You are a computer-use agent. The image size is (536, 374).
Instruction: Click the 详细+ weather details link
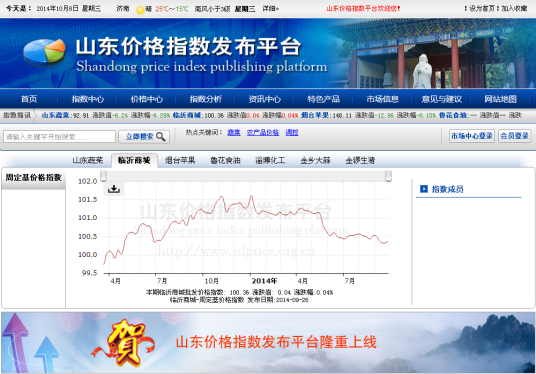click(x=270, y=9)
